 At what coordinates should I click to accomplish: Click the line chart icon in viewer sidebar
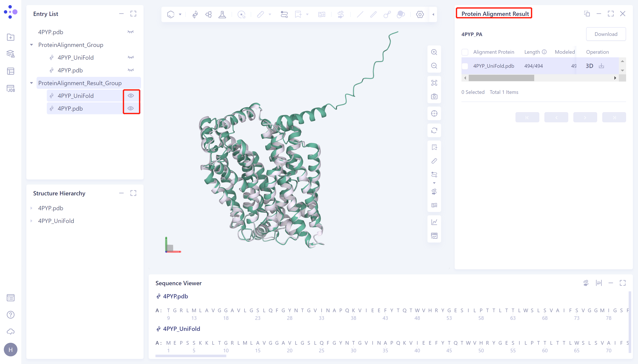coord(434,222)
